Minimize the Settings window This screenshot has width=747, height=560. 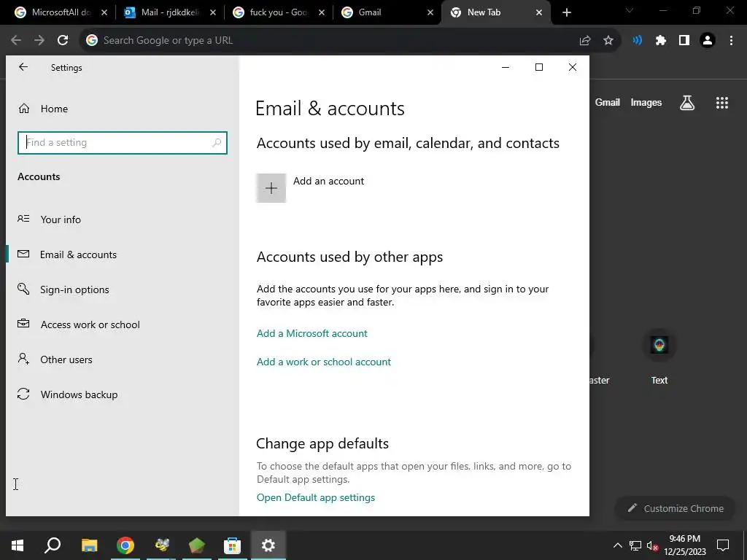click(506, 67)
